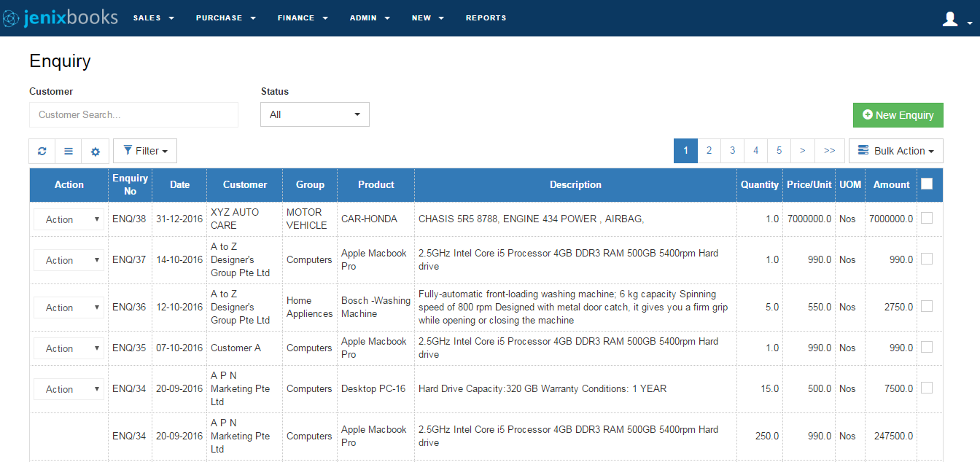Click the New Enquiry button
The image size is (980, 462).
[x=898, y=115]
